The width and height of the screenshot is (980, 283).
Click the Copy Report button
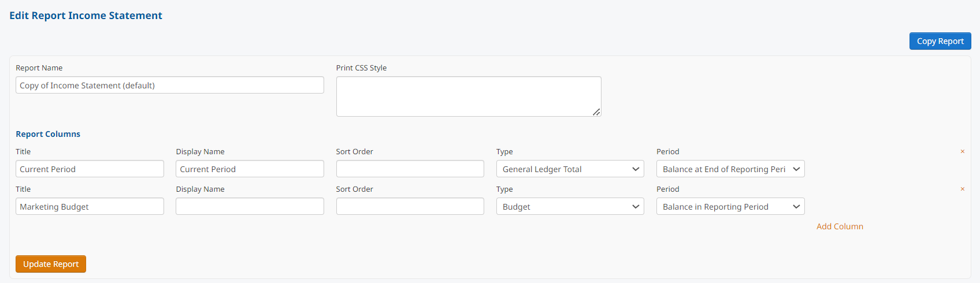coord(940,41)
